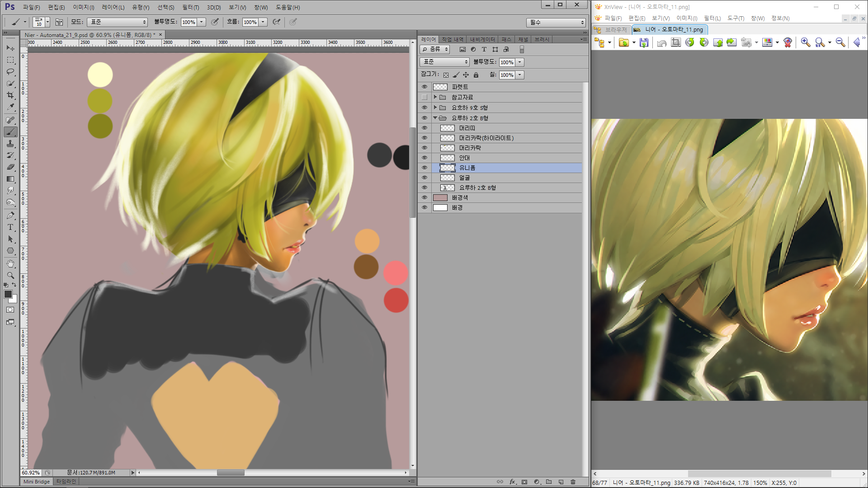The image size is (868, 488).
Task: Hide the 머리카락 layer visibility eye
Action: 424,148
